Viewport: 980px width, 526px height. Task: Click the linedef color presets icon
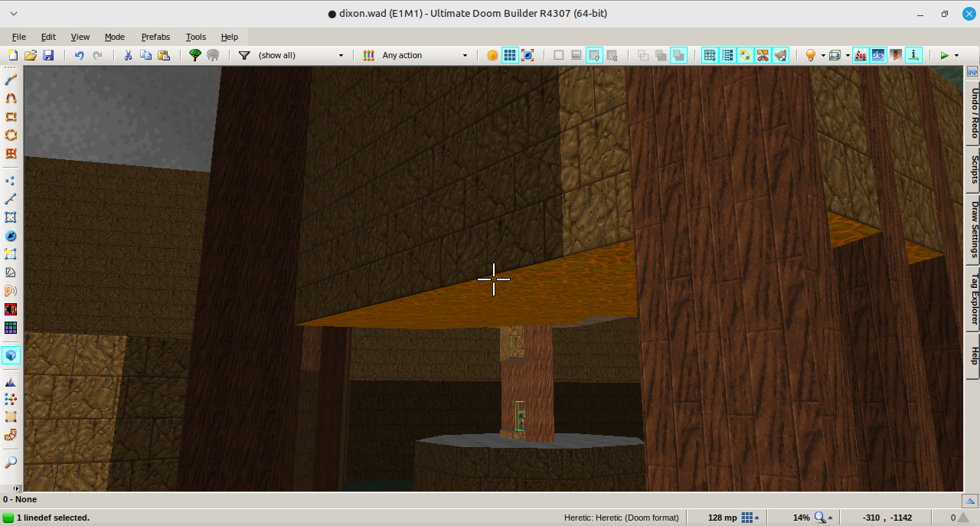[x=368, y=55]
